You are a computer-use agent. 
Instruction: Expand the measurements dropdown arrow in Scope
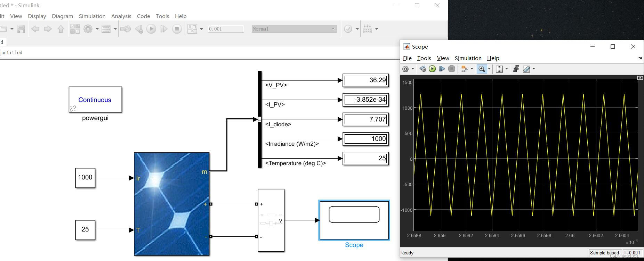[534, 69]
